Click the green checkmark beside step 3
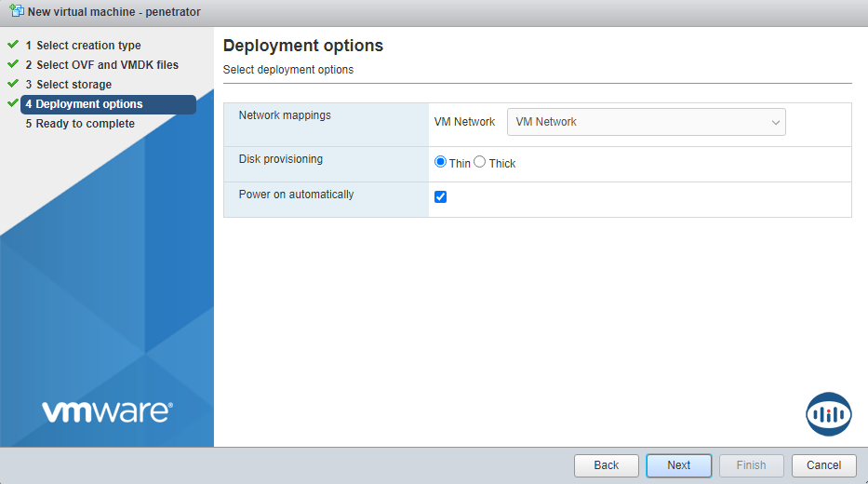868x484 pixels. 13,84
